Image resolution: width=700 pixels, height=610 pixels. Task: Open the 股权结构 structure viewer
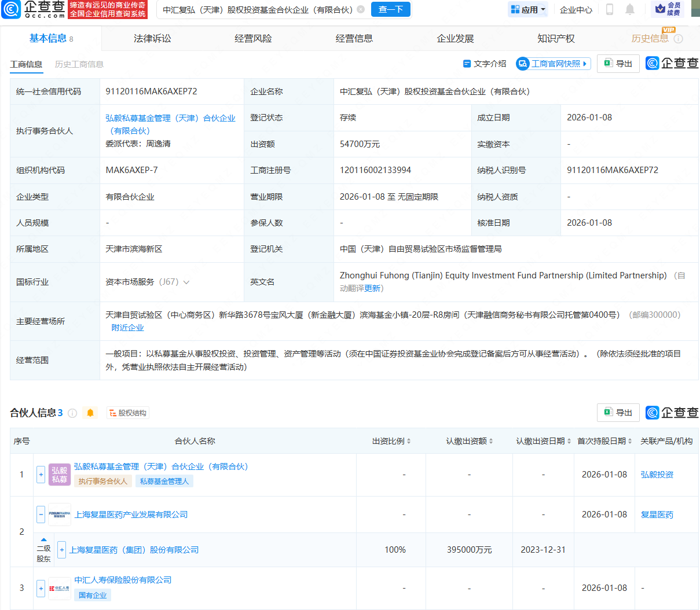(127, 413)
